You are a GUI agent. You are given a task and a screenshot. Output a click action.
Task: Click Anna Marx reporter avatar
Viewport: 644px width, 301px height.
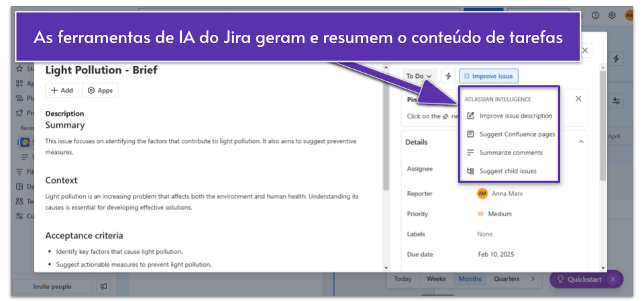pos(482,193)
